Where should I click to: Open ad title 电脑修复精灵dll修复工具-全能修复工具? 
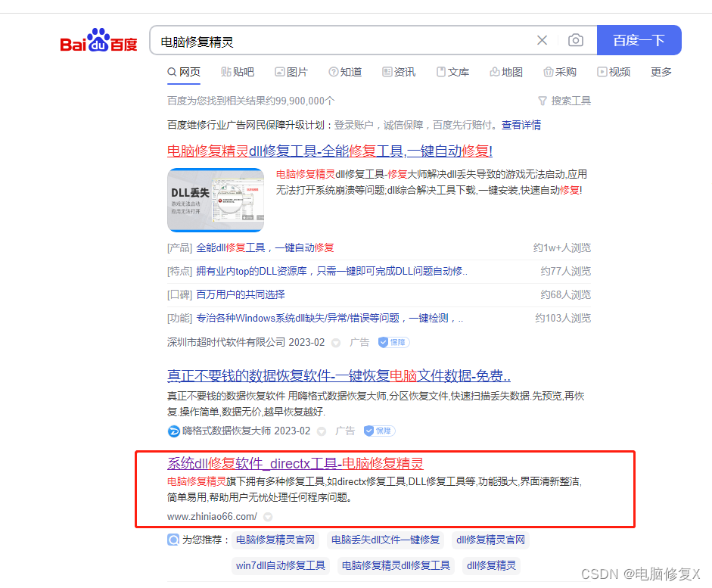pyautogui.click(x=330, y=151)
